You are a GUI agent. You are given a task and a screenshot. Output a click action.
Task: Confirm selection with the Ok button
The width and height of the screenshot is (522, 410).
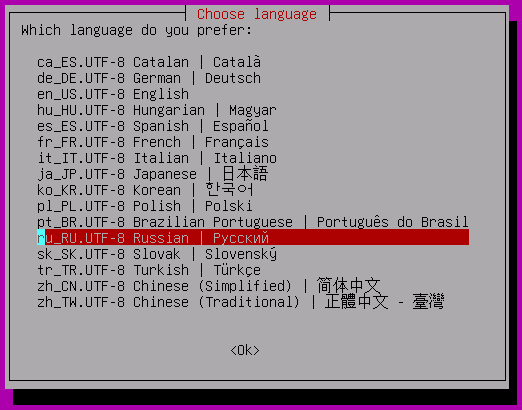(x=245, y=350)
